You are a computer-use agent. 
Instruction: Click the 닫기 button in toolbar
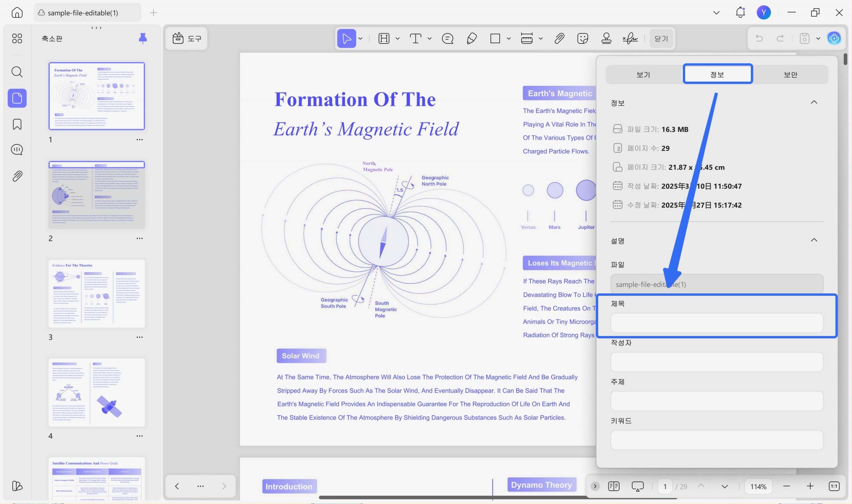coord(661,38)
